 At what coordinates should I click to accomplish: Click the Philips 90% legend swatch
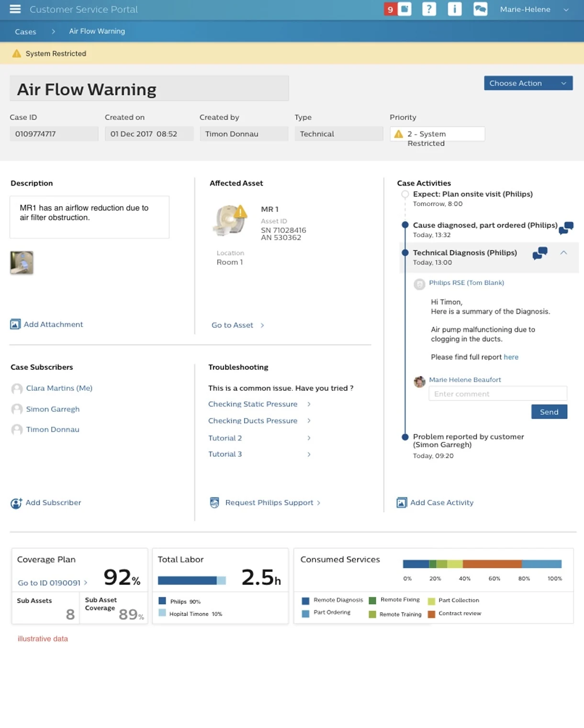162,601
